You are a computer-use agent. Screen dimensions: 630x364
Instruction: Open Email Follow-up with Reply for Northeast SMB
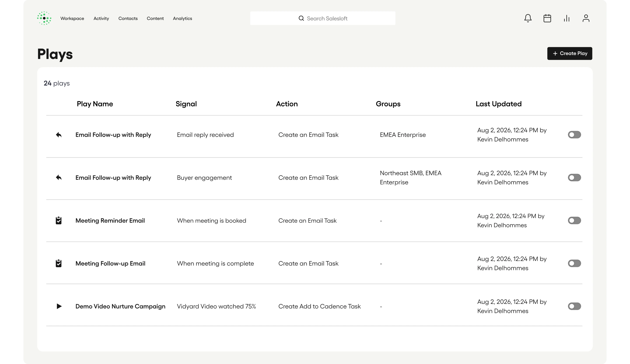point(113,177)
